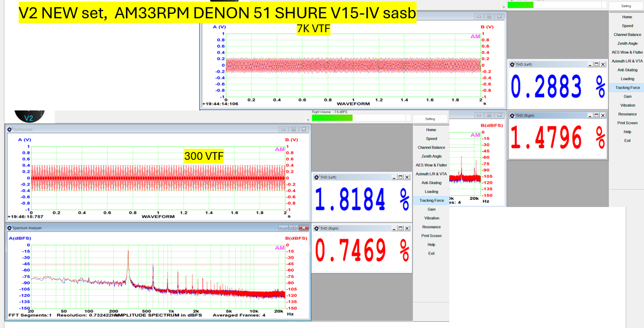Click the Spectrum Analyzer window's title bar icon
The height and width of the screenshot is (328, 644).
(x=9, y=228)
